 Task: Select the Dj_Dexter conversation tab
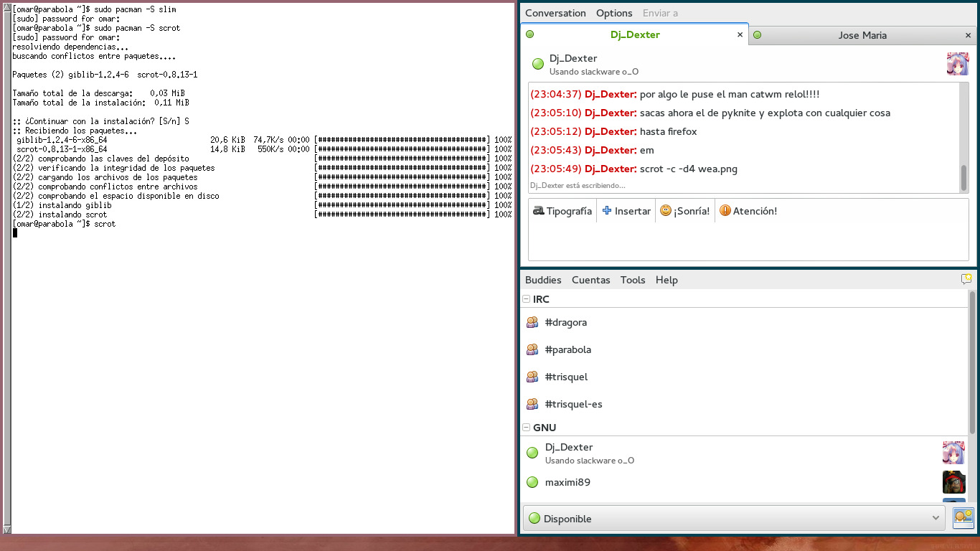click(635, 34)
